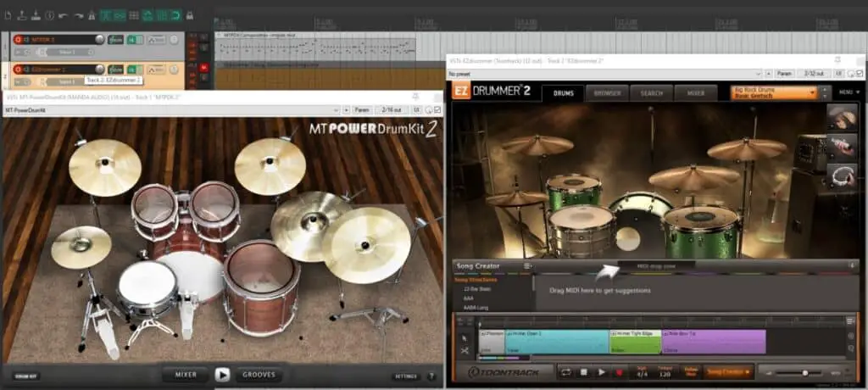Open the routing button on MTPDK track 1
Image resolution: width=868 pixels, height=390 pixels.
[115, 39]
